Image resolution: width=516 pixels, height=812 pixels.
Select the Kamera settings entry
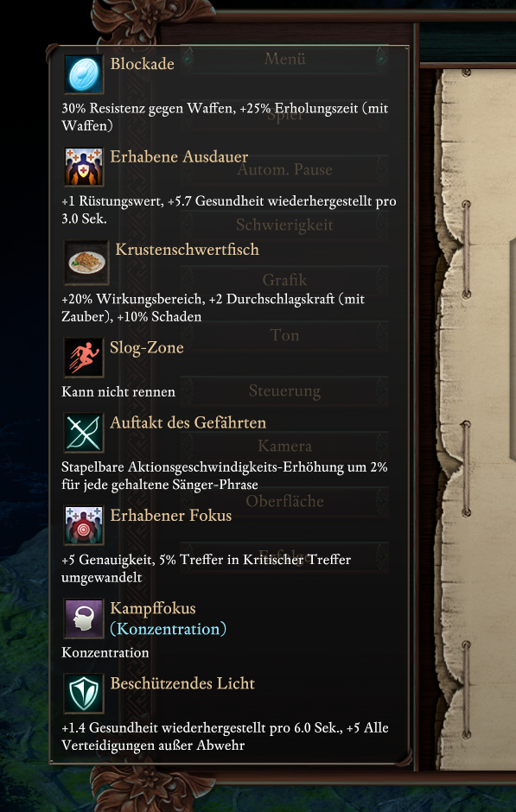(284, 446)
